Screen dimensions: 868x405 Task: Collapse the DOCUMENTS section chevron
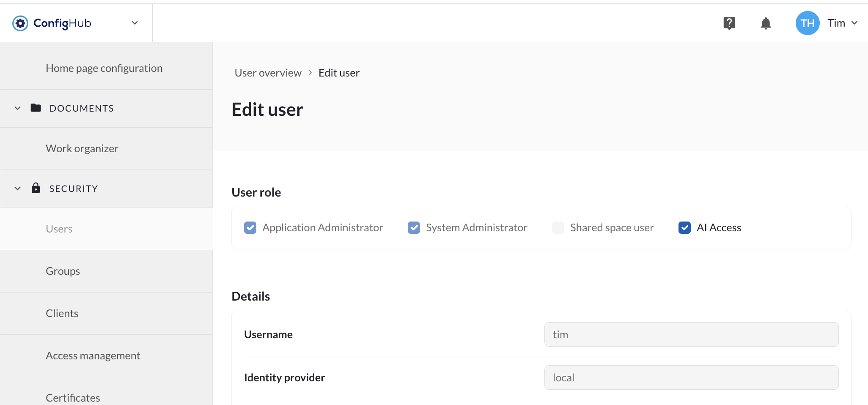17,108
